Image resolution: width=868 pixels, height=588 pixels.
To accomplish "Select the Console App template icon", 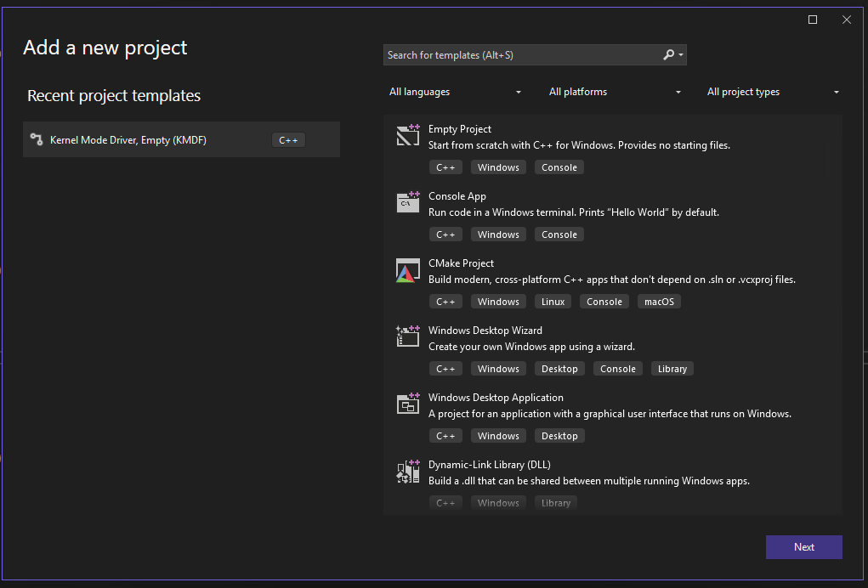I will pos(407,202).
